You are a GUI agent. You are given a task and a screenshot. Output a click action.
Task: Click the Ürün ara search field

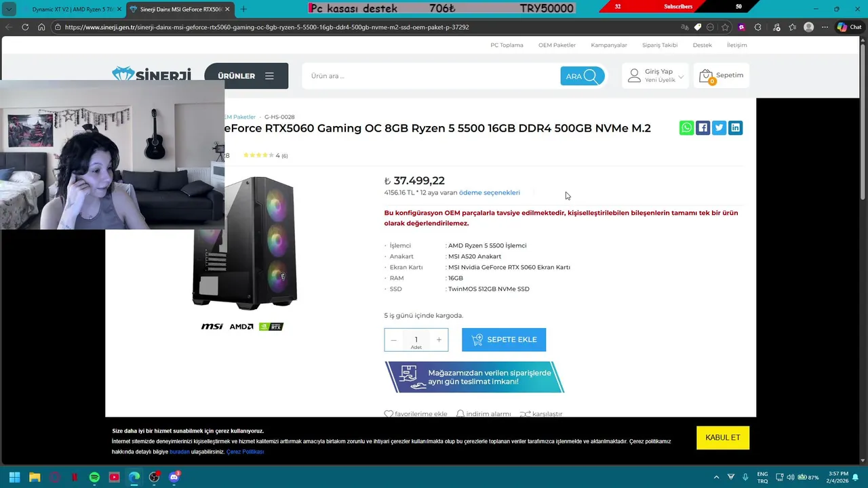(x=431, y=76)
